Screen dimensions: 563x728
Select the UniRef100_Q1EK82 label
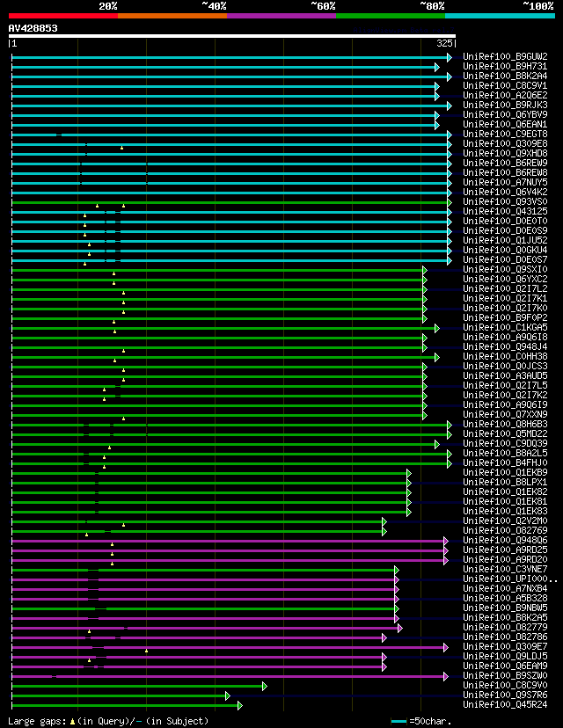click(506, 491)
